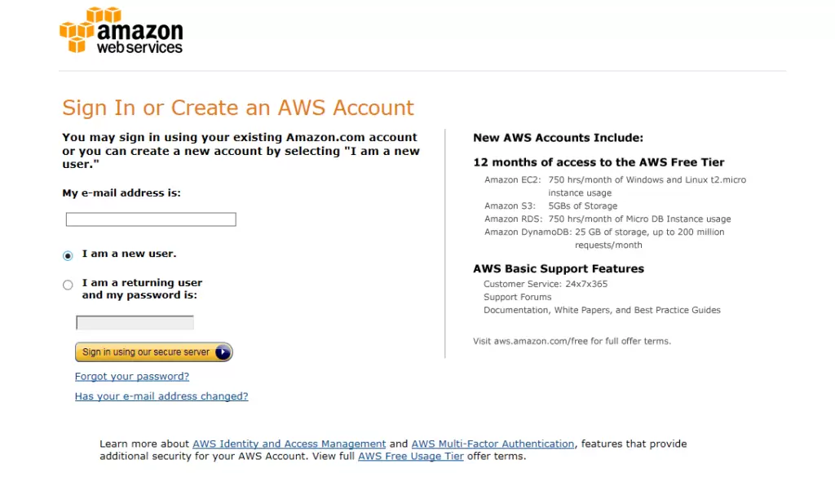Click the "Support Forums" text
The image size is (835, 504).
point(517,298)
